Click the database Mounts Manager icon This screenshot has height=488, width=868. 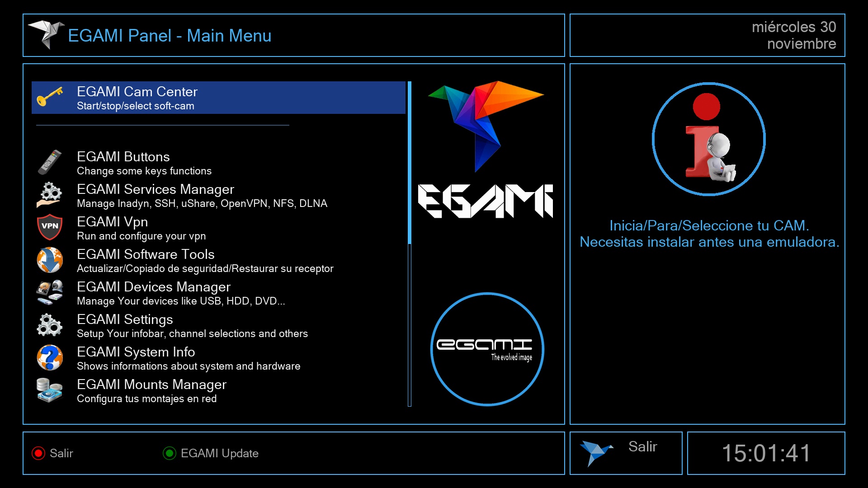point(50,390)
